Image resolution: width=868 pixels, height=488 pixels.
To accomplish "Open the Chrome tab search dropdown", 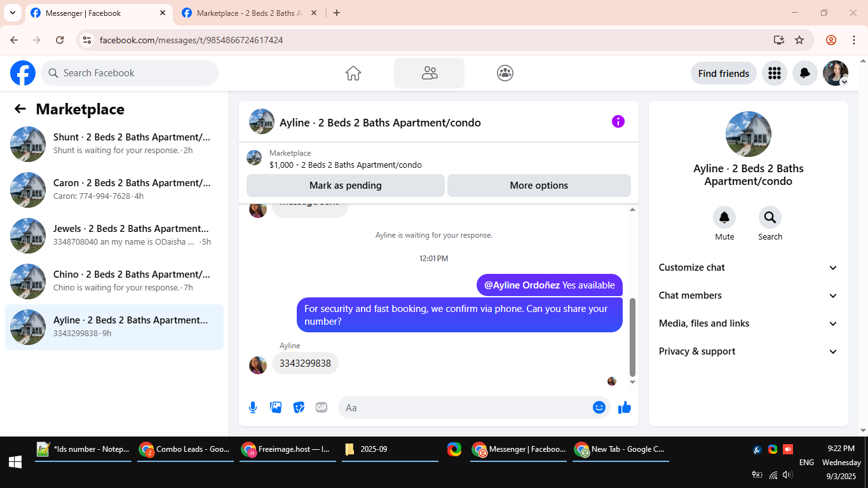I will [x=12, y=13].
